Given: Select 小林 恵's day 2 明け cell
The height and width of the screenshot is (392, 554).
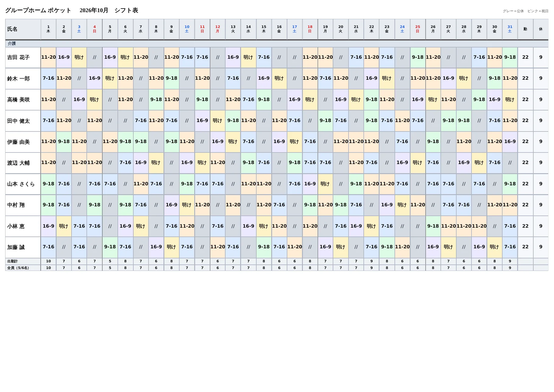Looking at the screenshot, I should pyautogui.click(x=64, y=226).
